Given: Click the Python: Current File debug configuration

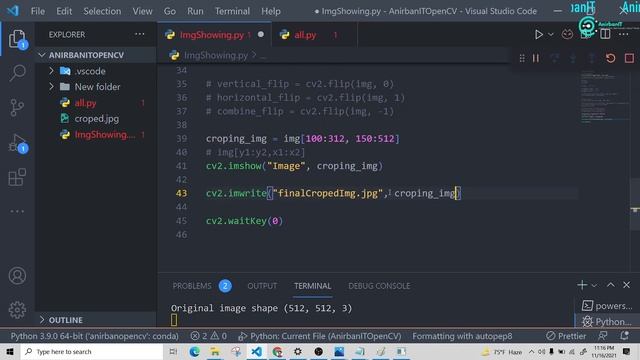Looking at the screenshot, I should [320, 336].
